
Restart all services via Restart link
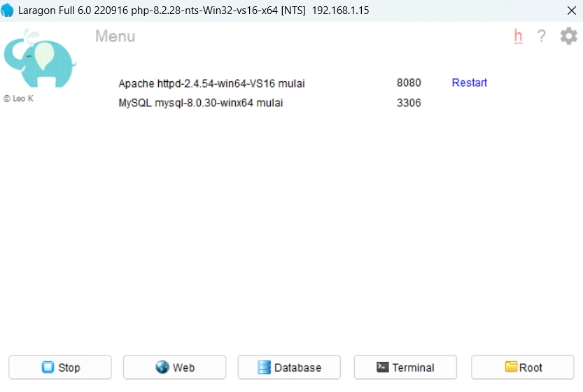click(x=469, y=83)
